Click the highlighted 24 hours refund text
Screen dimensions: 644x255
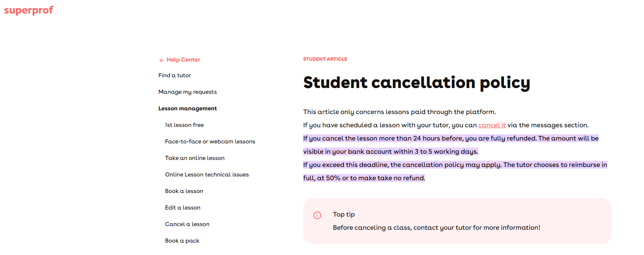coord(450,138)
